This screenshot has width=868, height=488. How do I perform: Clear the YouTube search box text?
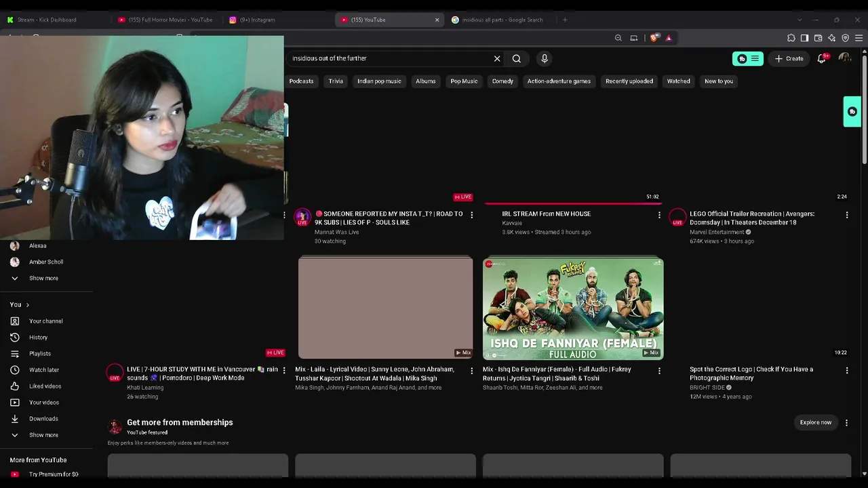(497, 59)
